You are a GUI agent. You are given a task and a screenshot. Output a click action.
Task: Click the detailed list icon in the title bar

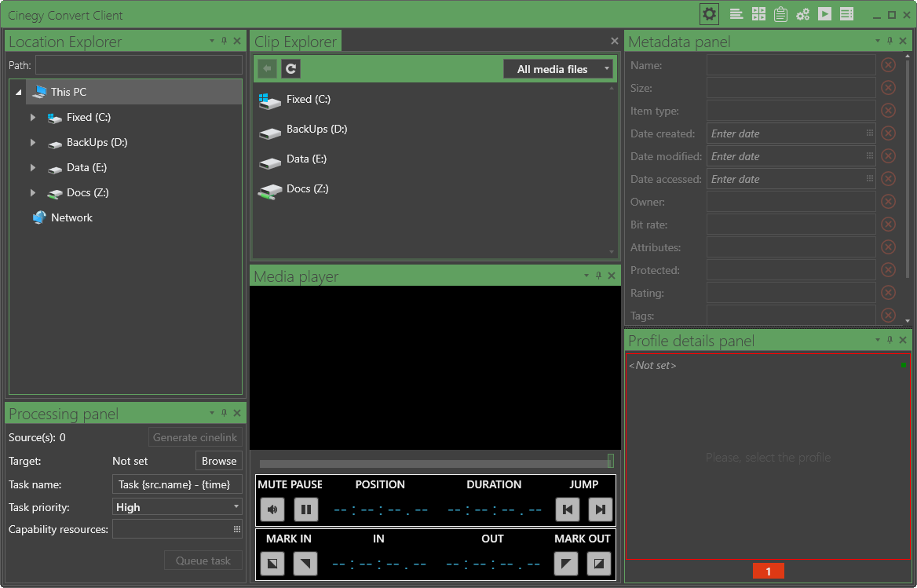[846, 14]
